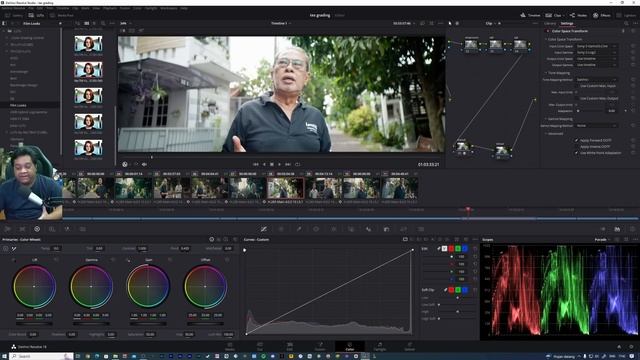640x360 pixels.
Task: Select the first LUT preview thumbnail
Action: click(x=88, y=44)
